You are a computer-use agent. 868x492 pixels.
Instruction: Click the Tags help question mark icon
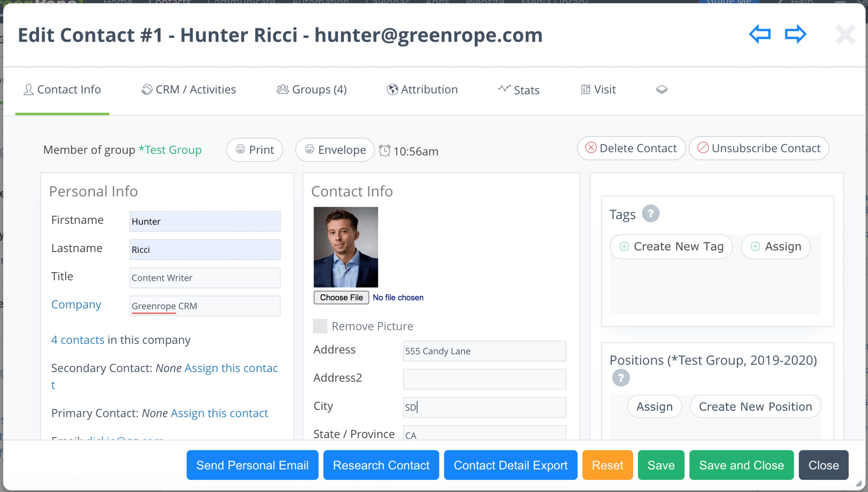pos(650,214)
